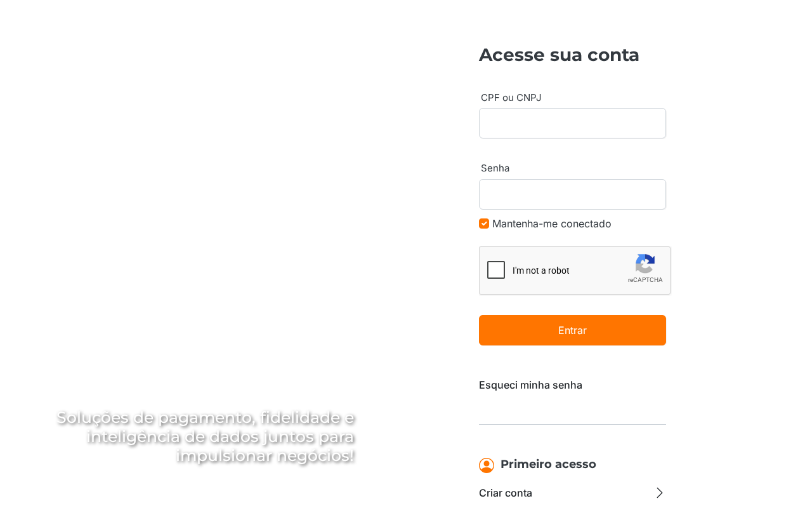
Task: Click the Soluções de pagamento tagline text
Action: point(206,437)
